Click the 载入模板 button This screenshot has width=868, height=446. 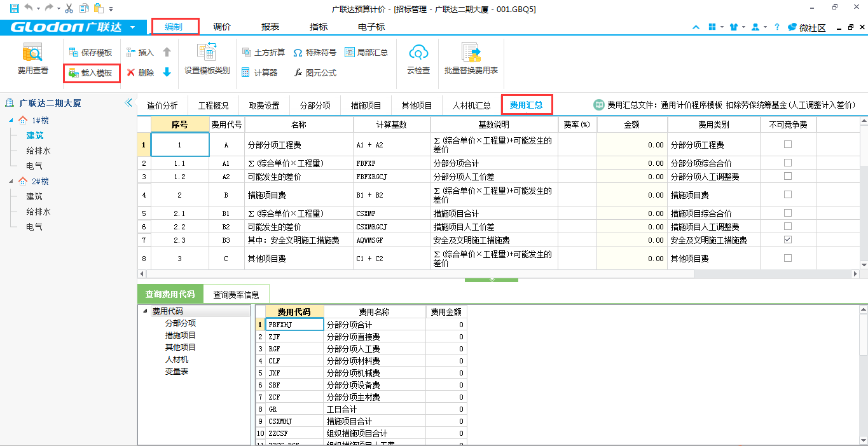(x=92, y=73)
